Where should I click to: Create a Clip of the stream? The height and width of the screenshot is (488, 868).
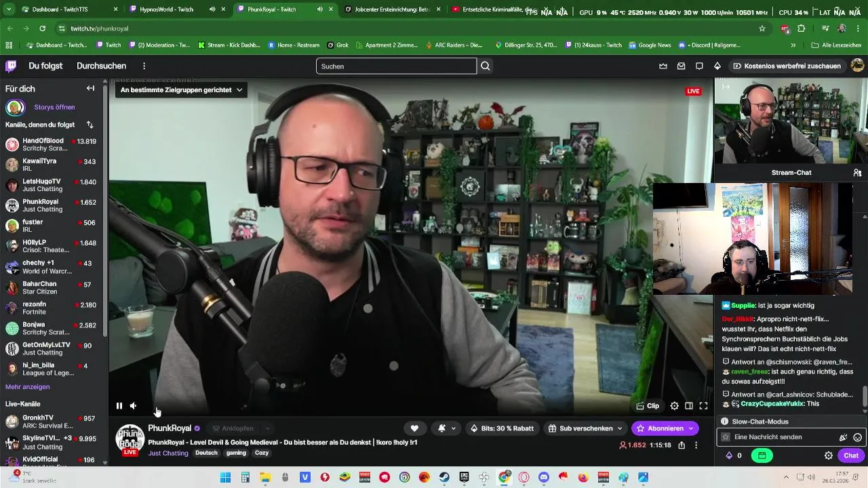pos(648,406)
